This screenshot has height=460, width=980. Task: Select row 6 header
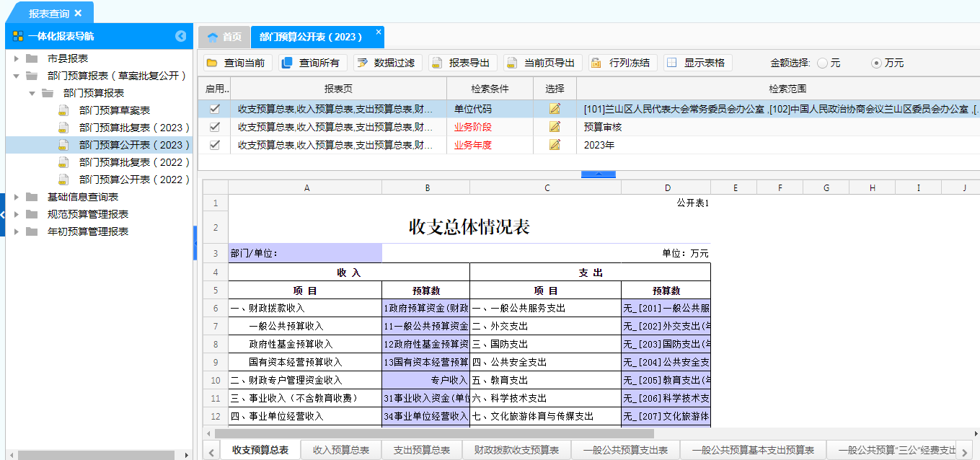[216, 308]
